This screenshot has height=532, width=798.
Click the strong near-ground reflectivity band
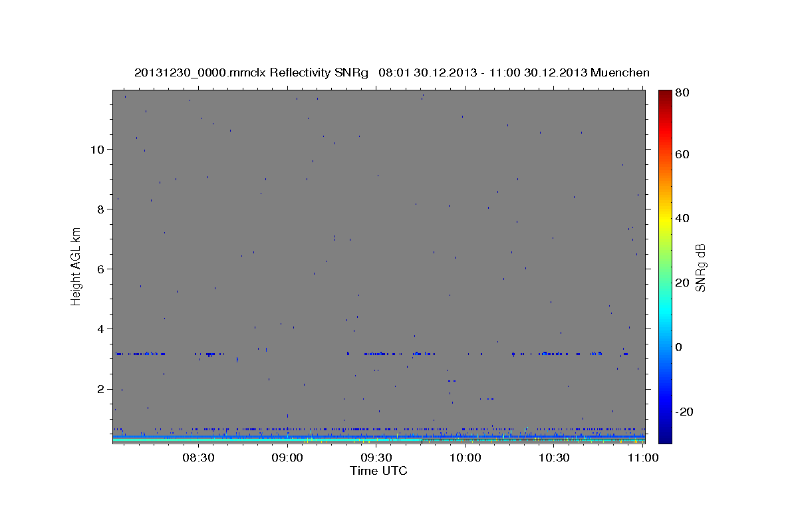click(x=378, y=440)
